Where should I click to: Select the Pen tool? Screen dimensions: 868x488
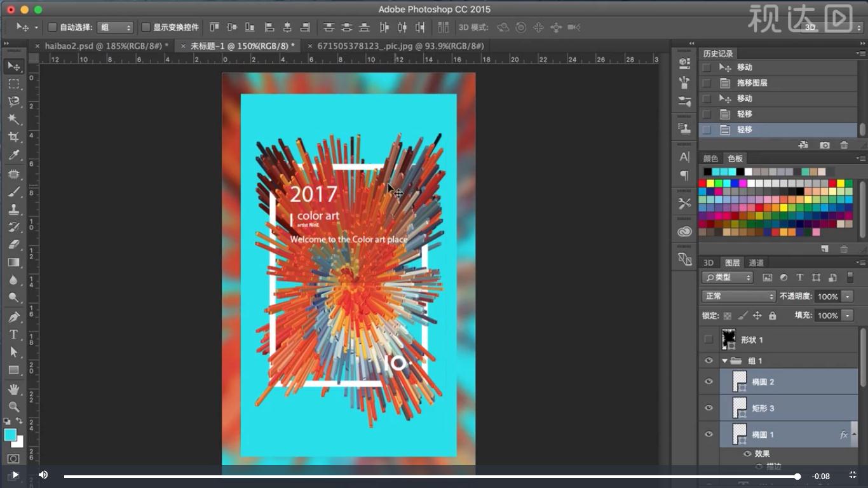tap(13, 316)
